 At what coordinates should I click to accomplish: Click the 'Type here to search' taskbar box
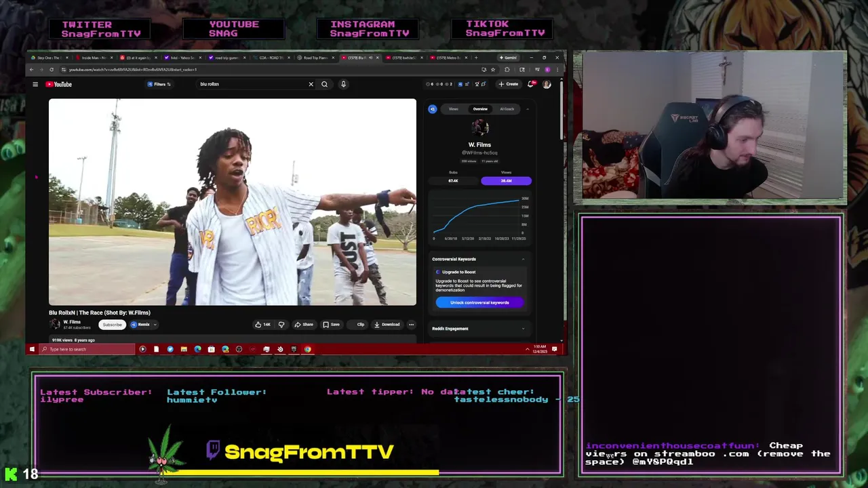(x=87, y=349)
